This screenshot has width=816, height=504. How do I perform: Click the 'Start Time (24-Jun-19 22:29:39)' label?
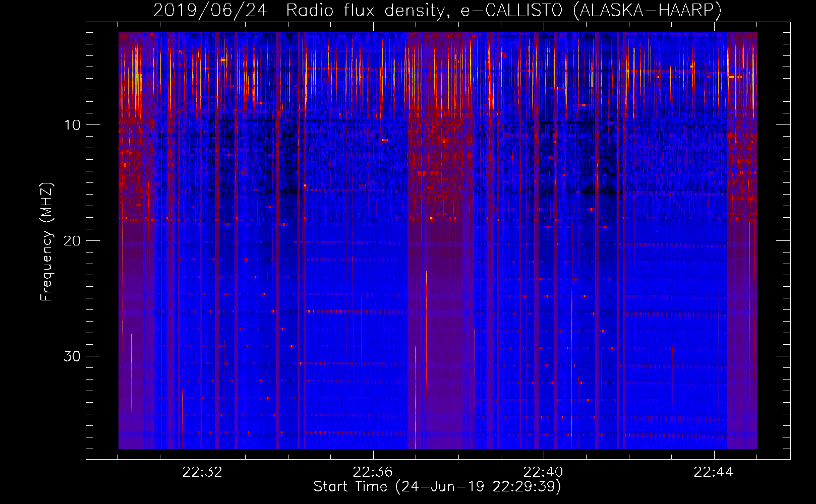(x=437, y=487)
